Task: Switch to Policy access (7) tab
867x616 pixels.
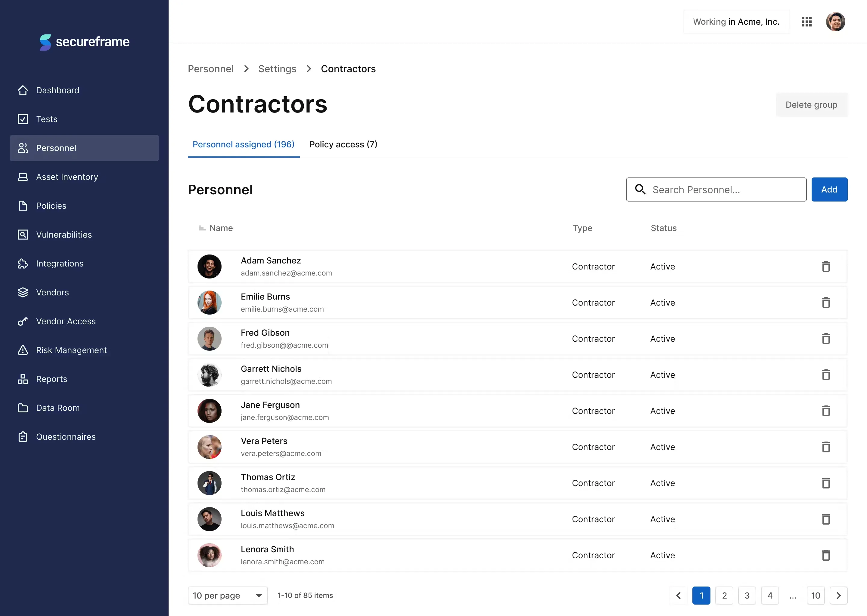Action: point(343,144)
